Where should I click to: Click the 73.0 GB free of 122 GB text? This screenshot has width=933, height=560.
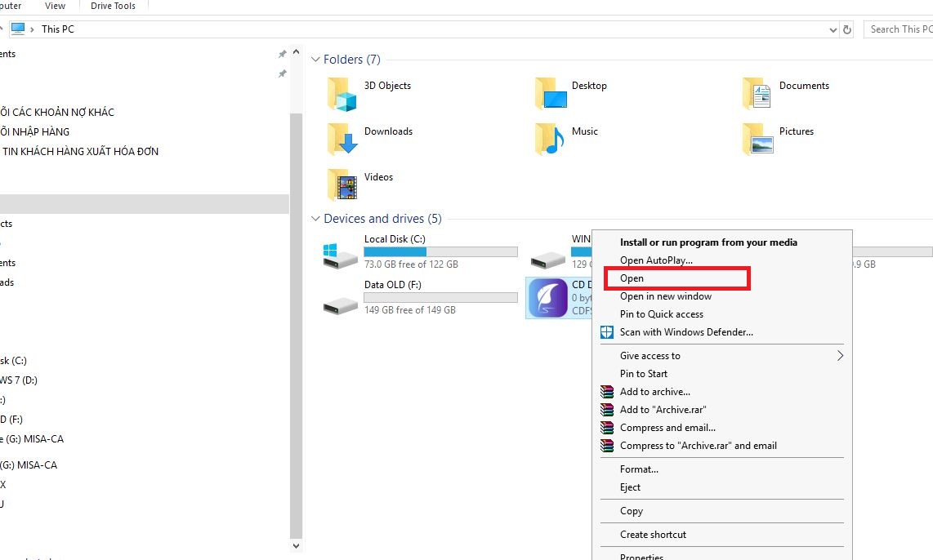411,264
